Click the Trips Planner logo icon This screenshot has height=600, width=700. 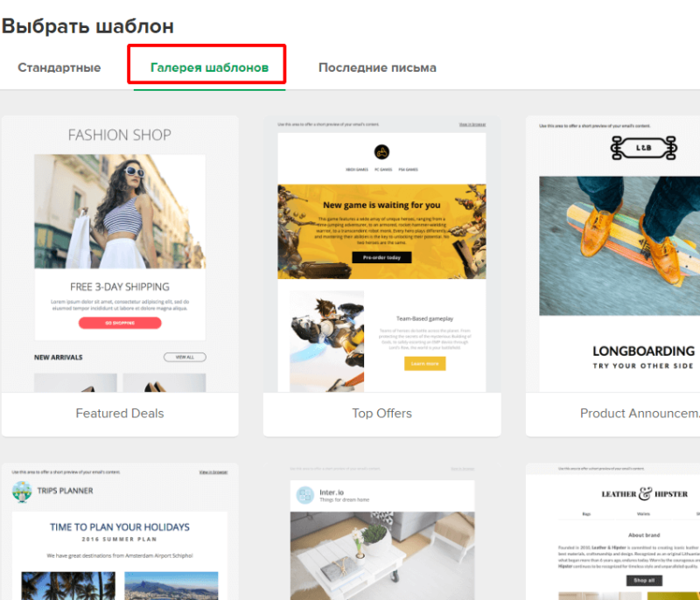point(22,492)
